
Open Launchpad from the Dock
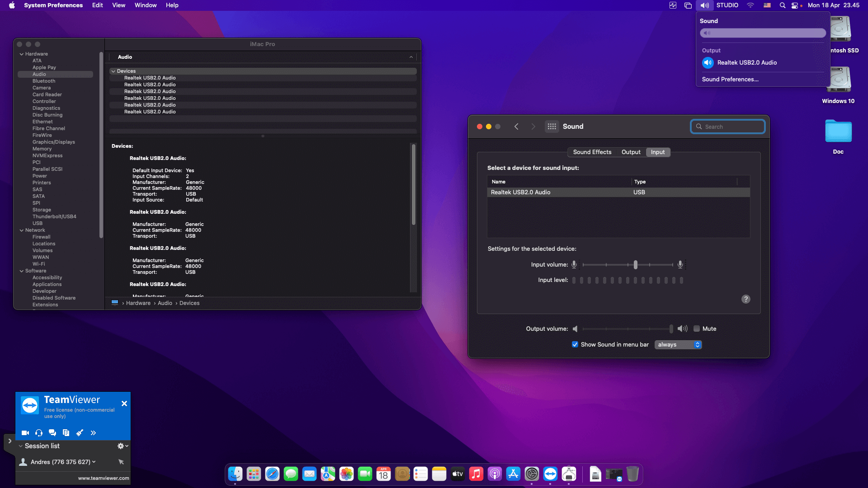click(x=254, y=474)
